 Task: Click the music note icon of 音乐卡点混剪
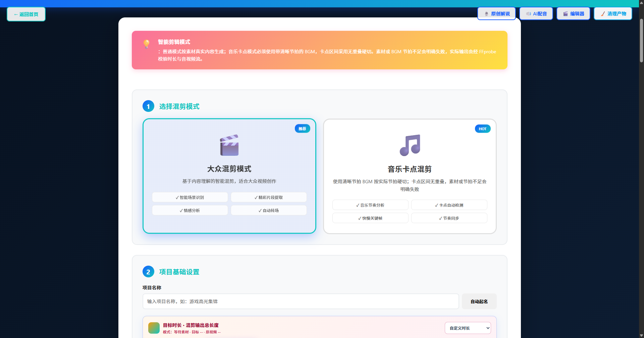click(410, 145)
